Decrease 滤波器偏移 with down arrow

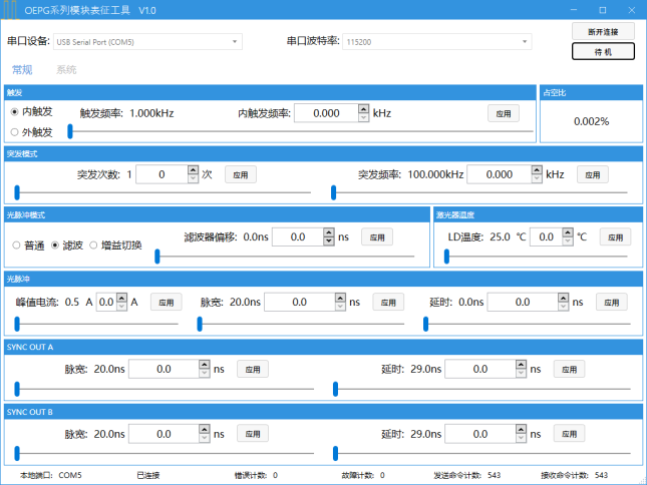coord(329,241)
